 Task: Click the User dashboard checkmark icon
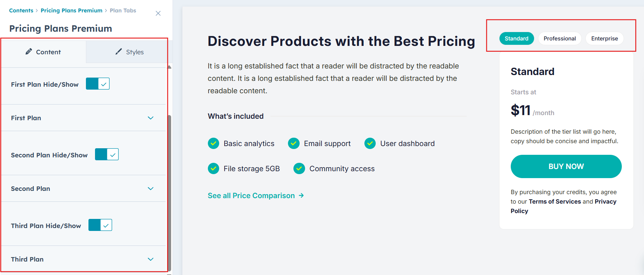[x=370, y=144]
